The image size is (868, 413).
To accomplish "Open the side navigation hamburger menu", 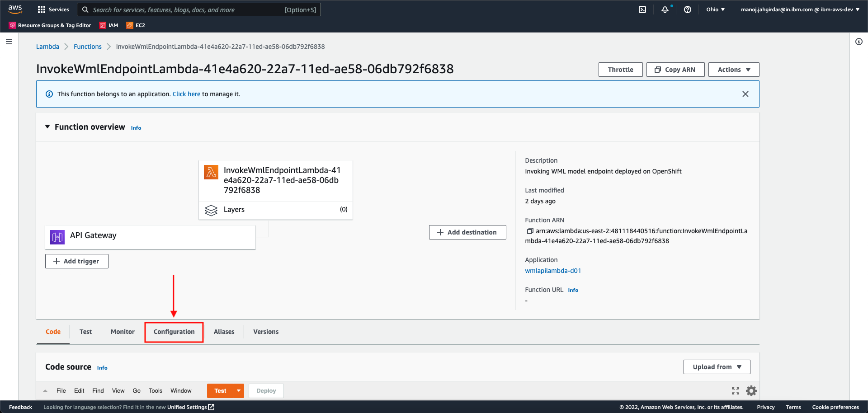I will [9, 42].
